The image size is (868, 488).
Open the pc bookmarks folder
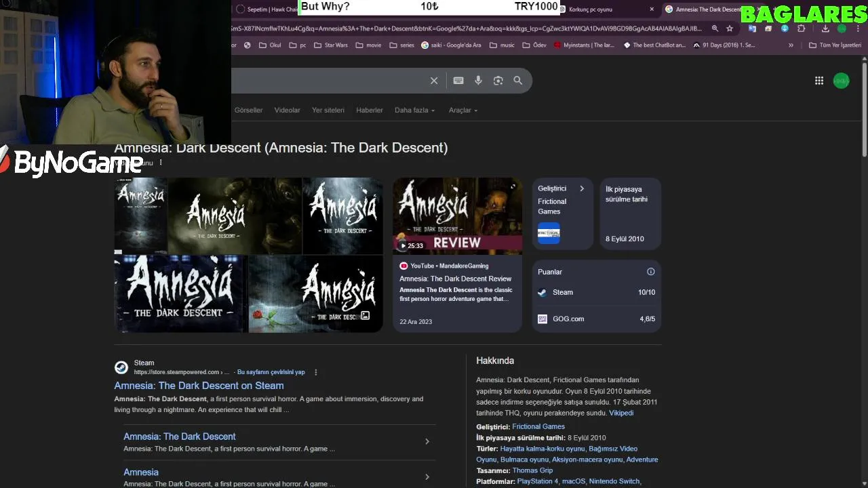tap(298, 45)
